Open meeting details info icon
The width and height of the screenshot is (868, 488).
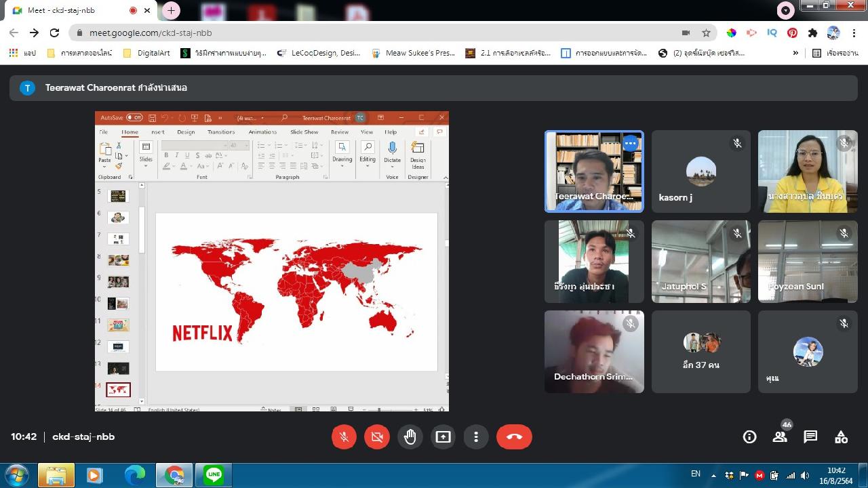[749, 437]
